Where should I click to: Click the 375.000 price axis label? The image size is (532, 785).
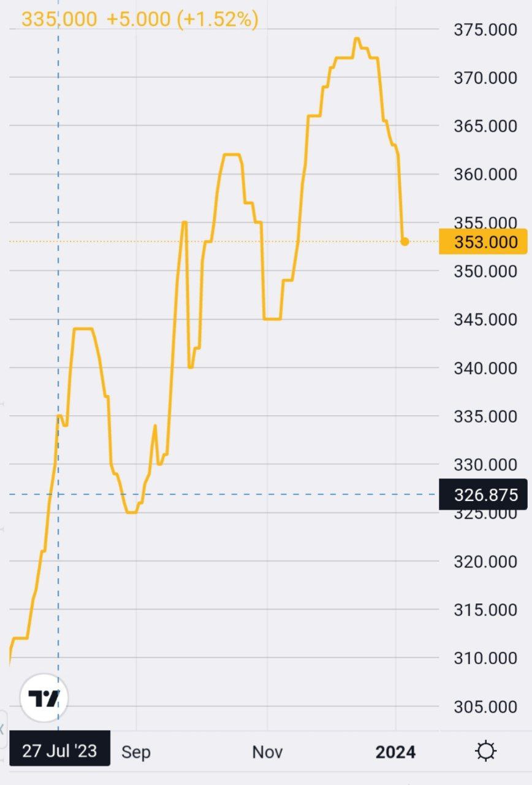(485, 29)
